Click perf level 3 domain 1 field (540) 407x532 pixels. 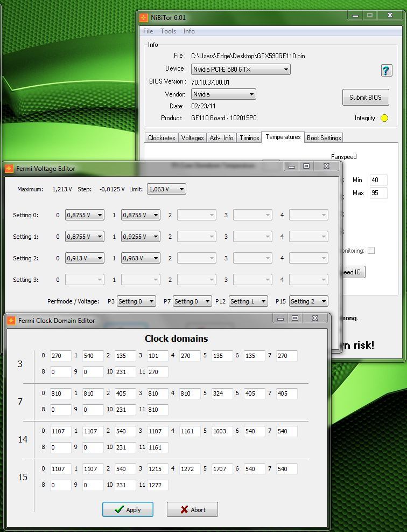pyautogui.click(x=93, y=356)
